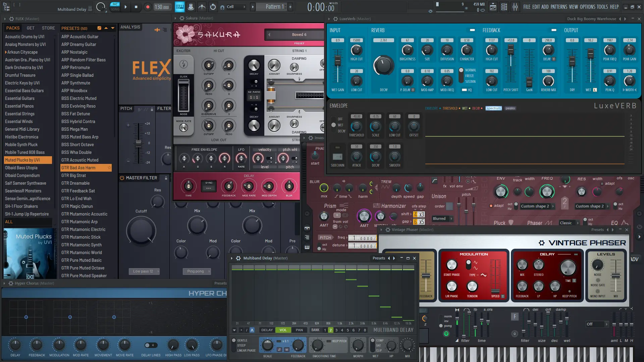Open the channel rack icon
Image resolution: width=644 pixels, height=362 pixels.
(x=504, y=7)
